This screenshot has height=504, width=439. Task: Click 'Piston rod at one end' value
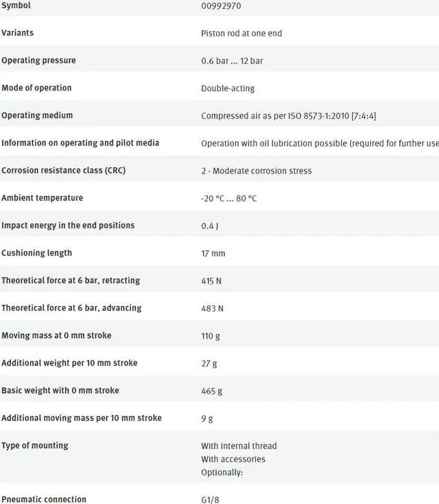[x=241, y=34]
